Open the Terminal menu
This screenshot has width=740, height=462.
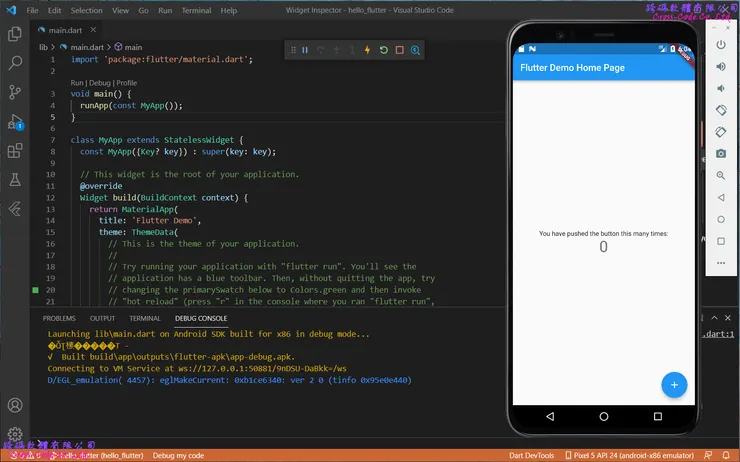click(196, 10)
